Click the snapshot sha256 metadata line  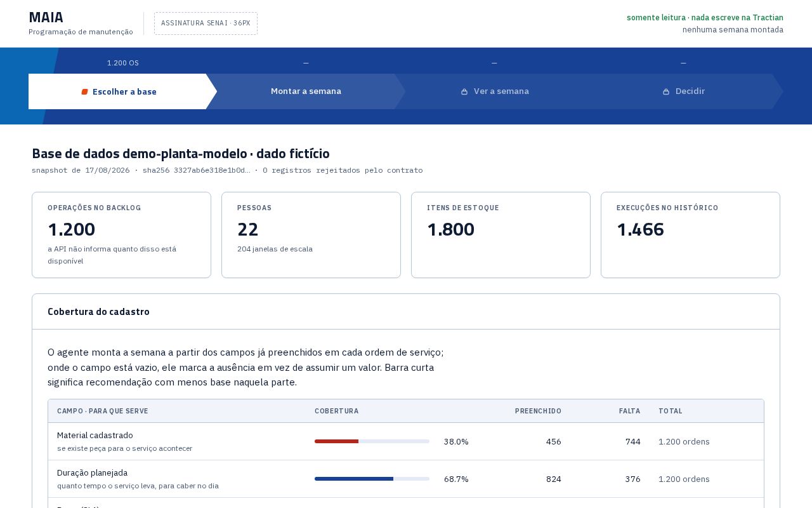tap(227, 170)
